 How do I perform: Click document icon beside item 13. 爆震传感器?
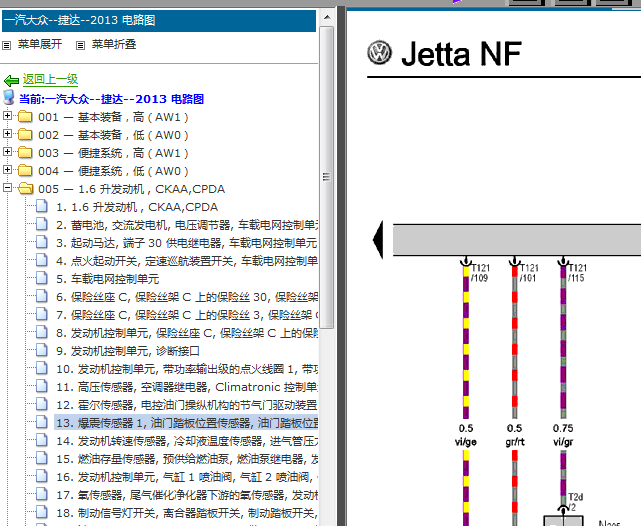42,422
